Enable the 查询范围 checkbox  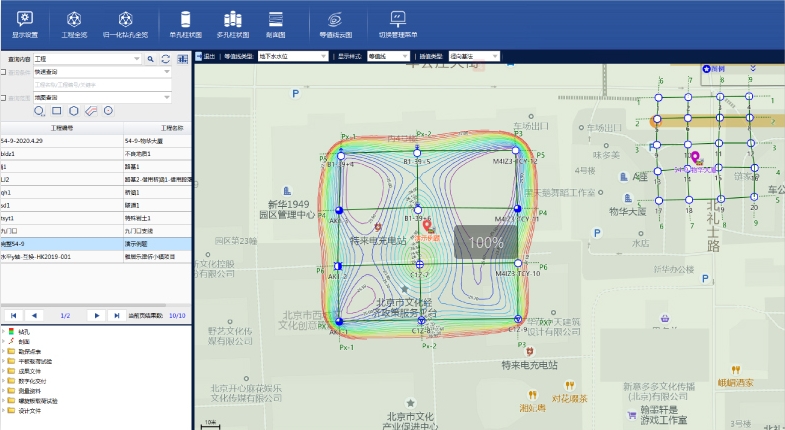[x=4, y=97]
